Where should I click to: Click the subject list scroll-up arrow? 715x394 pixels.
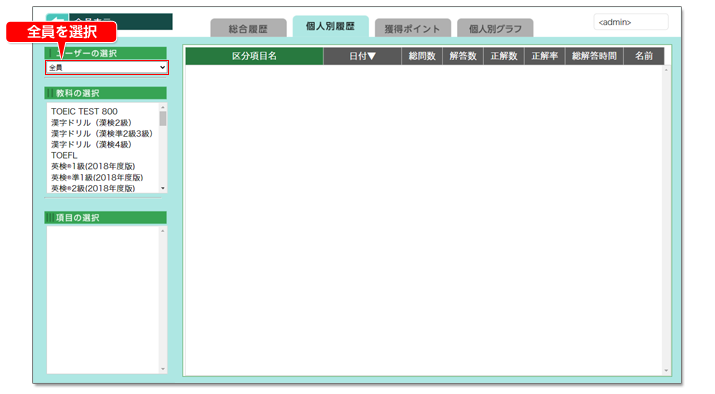click(x=163, y=108)
